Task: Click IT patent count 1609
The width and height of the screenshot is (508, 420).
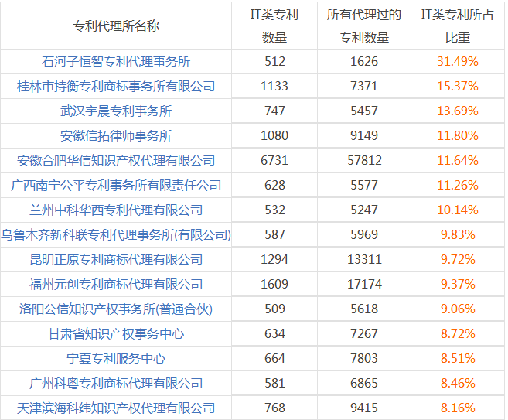Action: coord(274,284)
